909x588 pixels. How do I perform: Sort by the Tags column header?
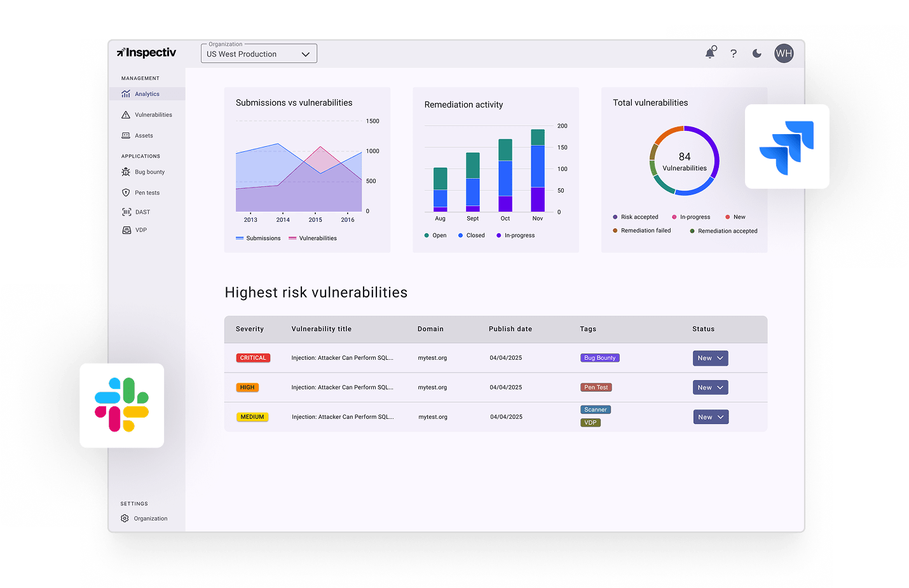tap(588, 329)
